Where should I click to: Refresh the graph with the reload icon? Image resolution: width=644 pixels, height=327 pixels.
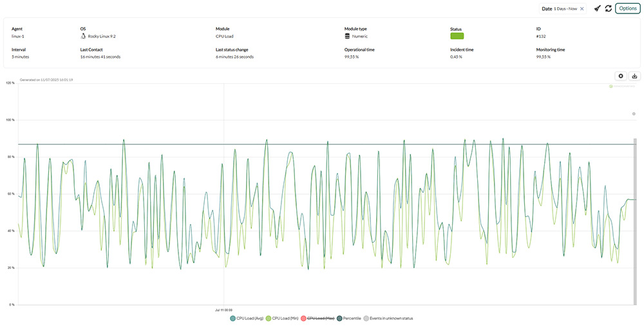tap(608, 8)
